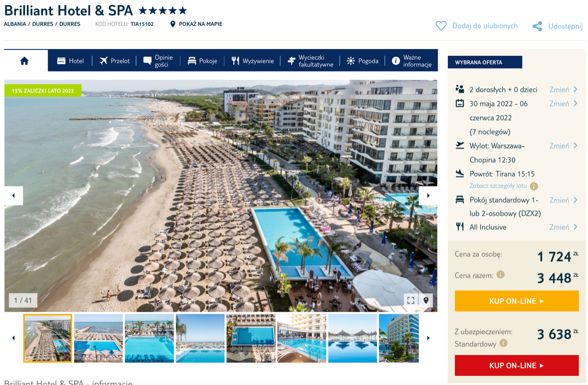Expand Zmień chevron for All Inclusive board
Image resolution: width=588 pixels, height=385 pixels.
[575, 227]
